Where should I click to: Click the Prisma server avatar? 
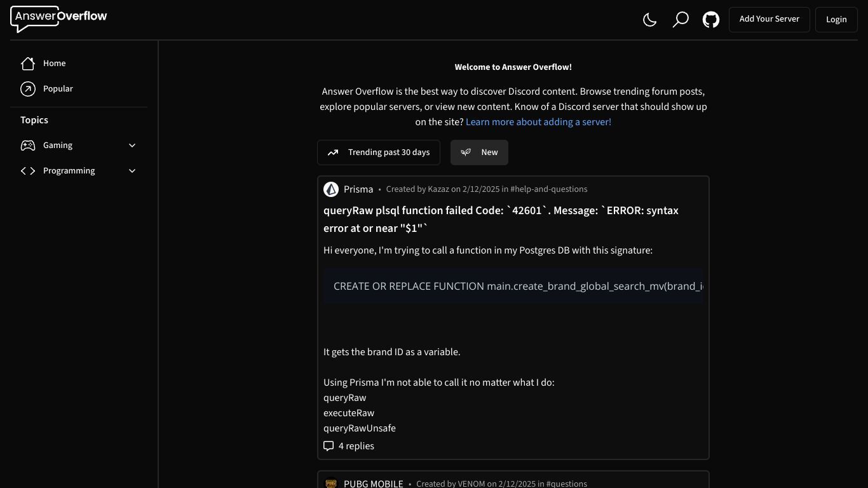point(331,189)
